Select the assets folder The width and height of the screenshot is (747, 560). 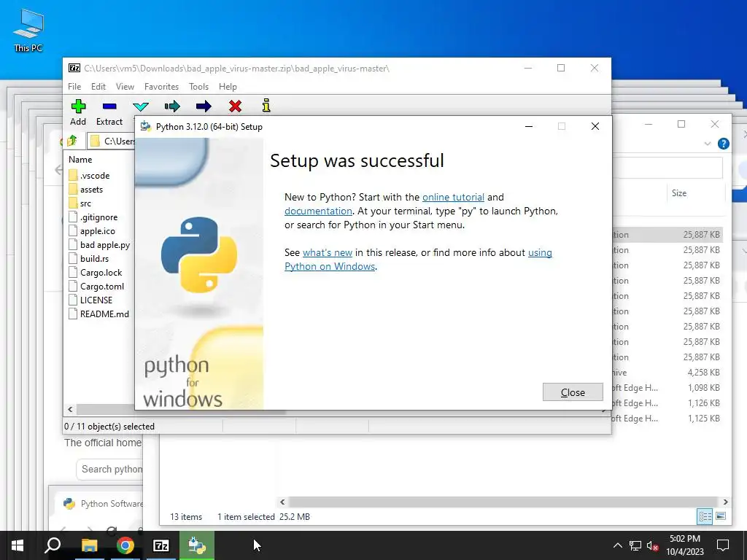(x=91, y=189)
